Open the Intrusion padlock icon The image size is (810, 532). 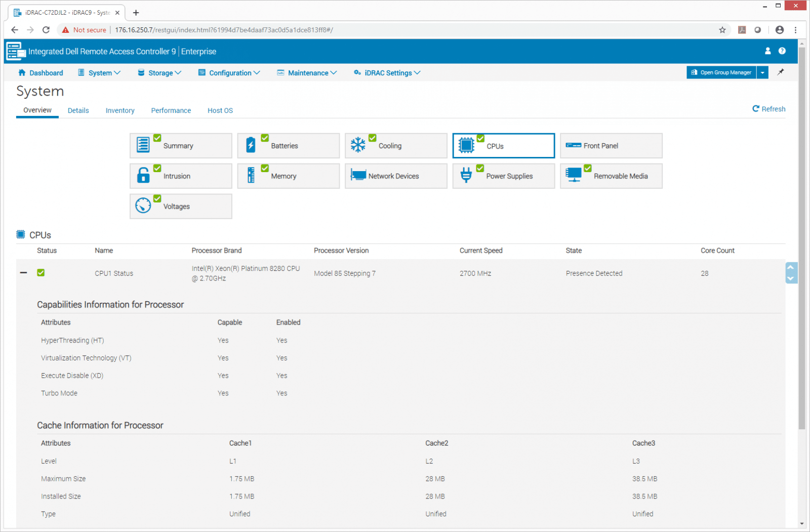143,175
